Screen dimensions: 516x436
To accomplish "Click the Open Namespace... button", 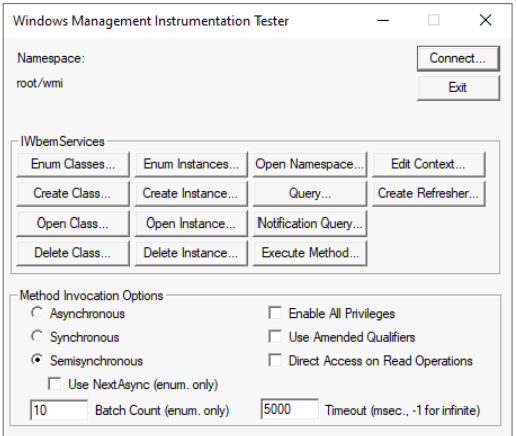I will 310,164.
